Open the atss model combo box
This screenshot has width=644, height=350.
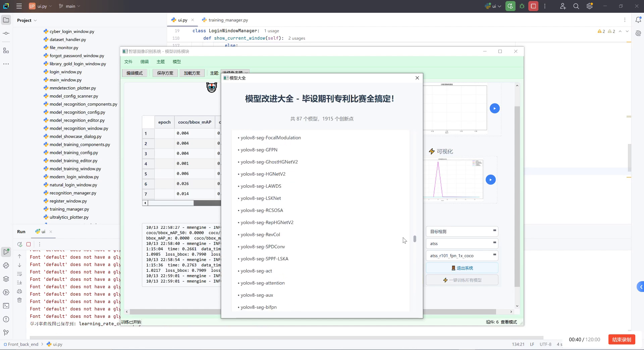[x=462, y=244]
